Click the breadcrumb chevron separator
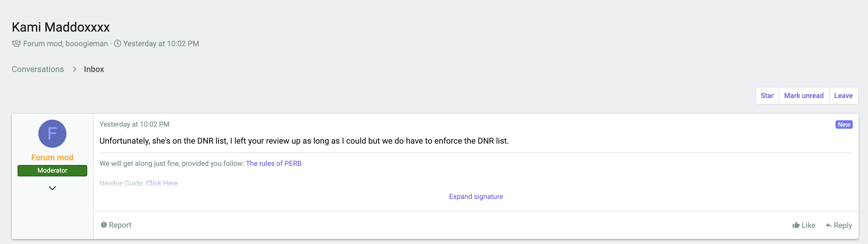The height and width of the screenshot is (244, 868). (x=74, y=69)
